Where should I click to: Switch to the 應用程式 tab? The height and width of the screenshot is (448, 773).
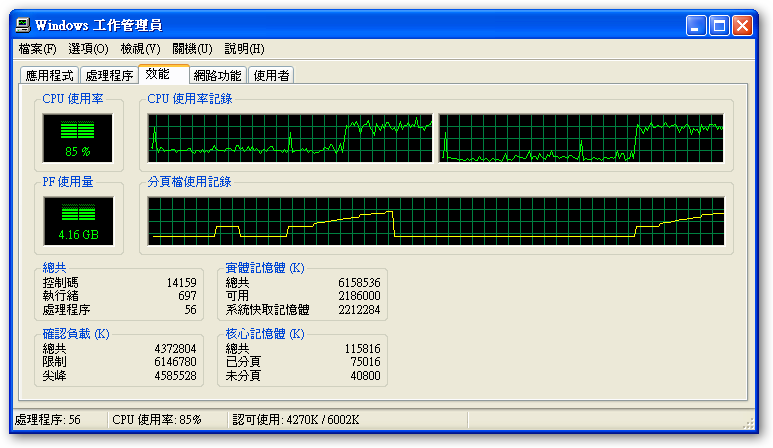pyautogui.click(x=49, y=75)
